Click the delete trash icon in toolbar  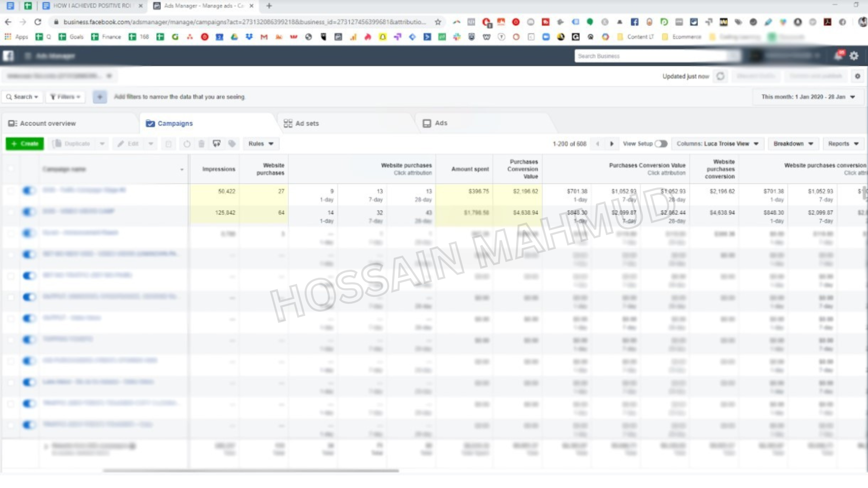(x=202, y=144)
